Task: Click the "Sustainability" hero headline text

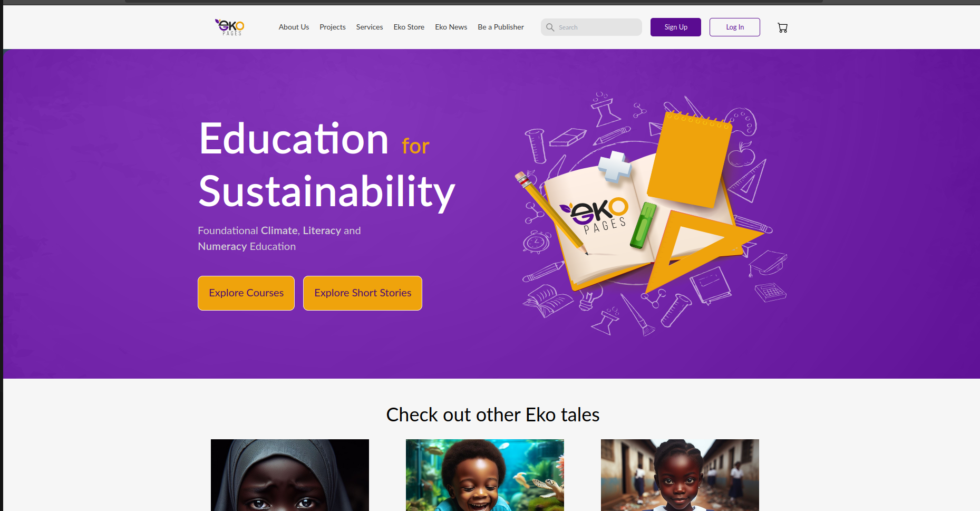Action: [x=327, y=192]
